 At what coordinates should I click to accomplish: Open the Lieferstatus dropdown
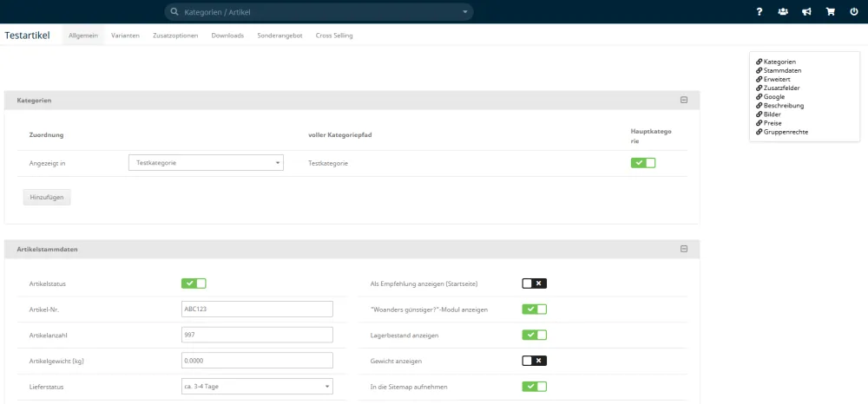[257, 387]
